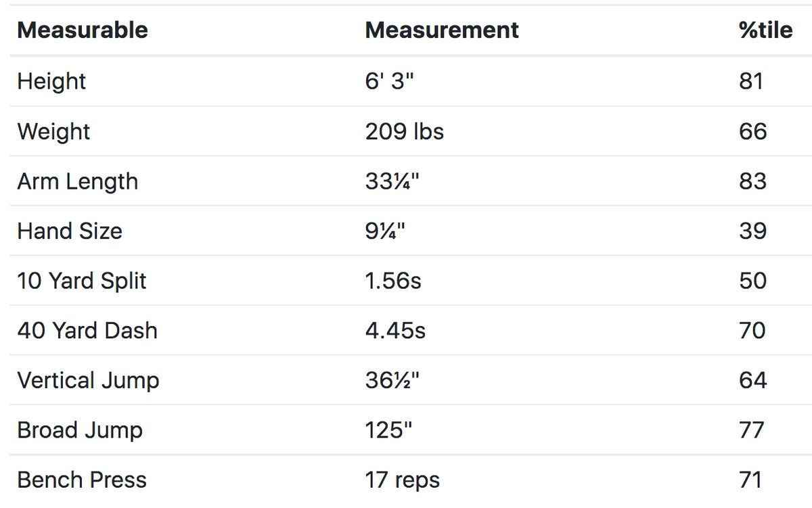
Task: Select the Arm Length row label
Action: pos(77,181)
